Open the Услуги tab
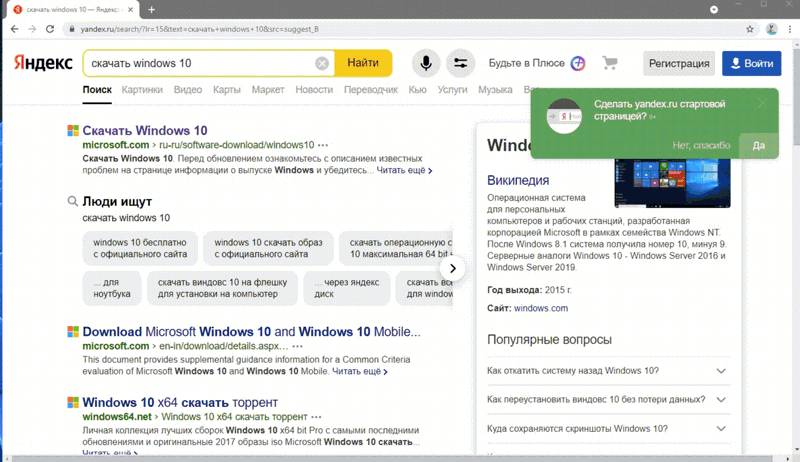Screen dimensions: 800x462 coord(452,90)
